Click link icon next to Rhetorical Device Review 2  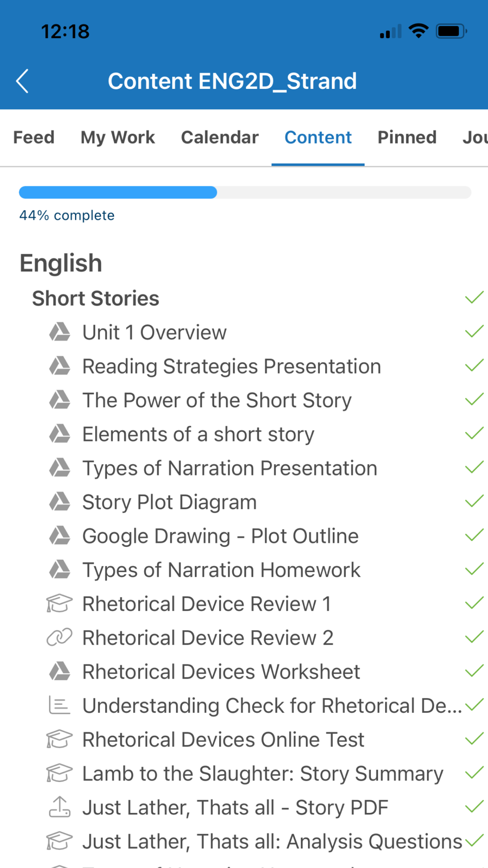click(60, 638)
